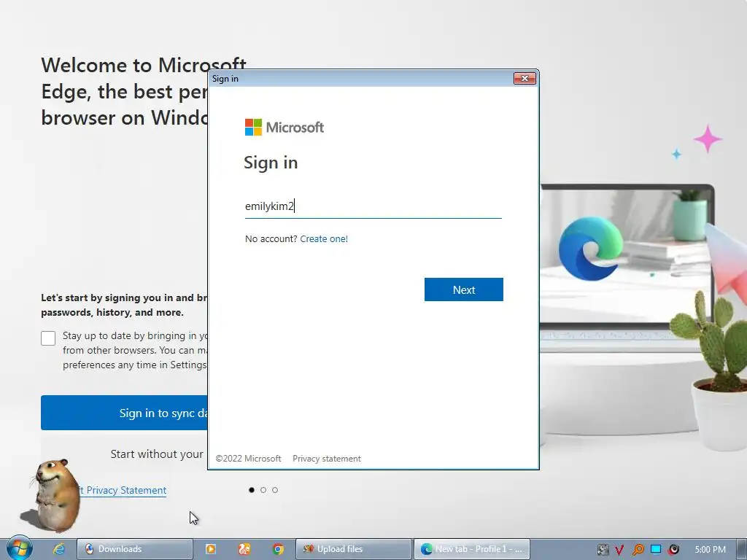Open the Windows Start menu orb
Viewport: 747px width, 560px height.
coord(19,548)
